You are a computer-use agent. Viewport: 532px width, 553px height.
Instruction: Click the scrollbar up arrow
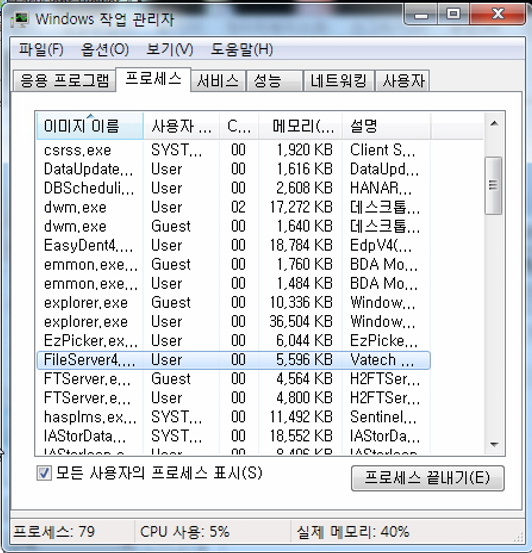click(x=494, y=123)
